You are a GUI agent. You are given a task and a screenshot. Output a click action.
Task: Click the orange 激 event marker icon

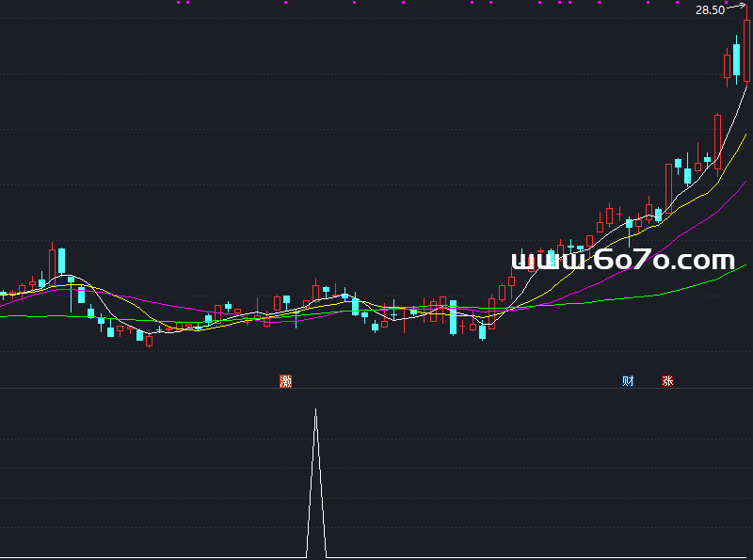point(286,381)
